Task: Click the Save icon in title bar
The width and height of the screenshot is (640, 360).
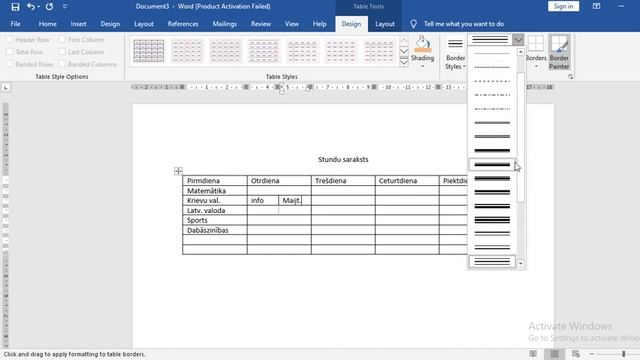Action: pyautogui.click(x=15, y=7)
